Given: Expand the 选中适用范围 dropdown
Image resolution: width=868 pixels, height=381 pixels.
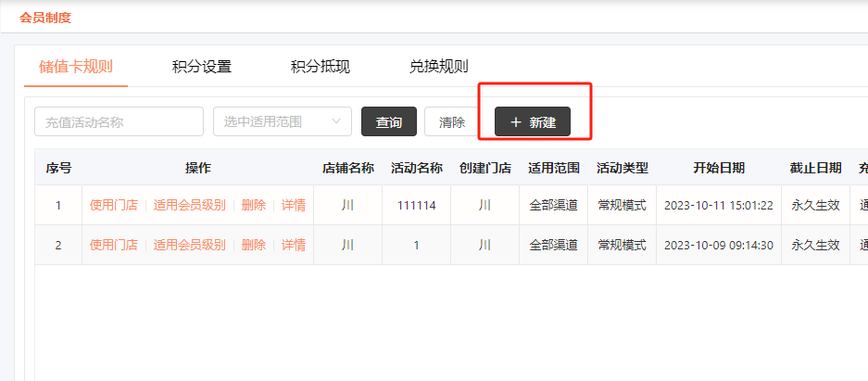Looking at the screenshot, I should [x=283, y=121].
